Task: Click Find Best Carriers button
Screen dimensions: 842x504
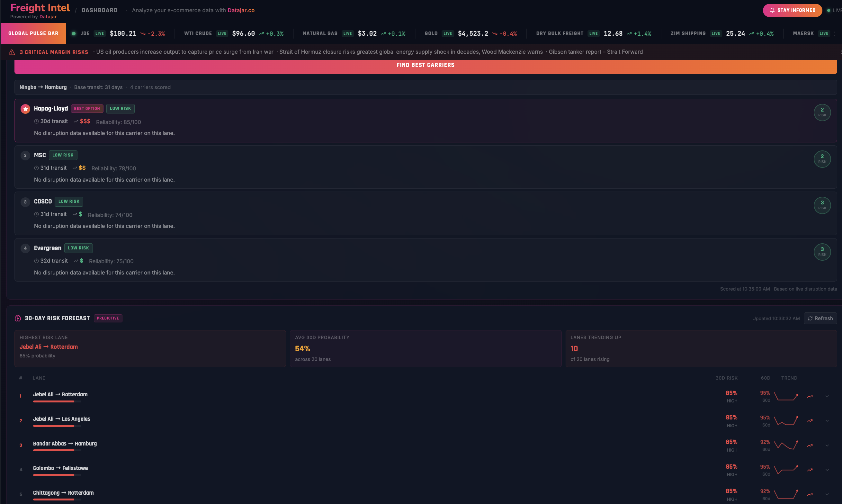Action: click(x=425, y=67)
